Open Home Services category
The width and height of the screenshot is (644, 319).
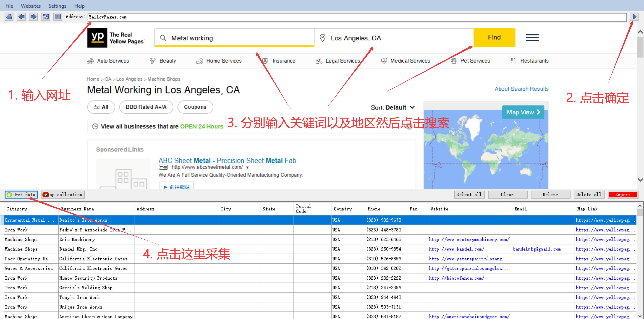pos(219,61)
